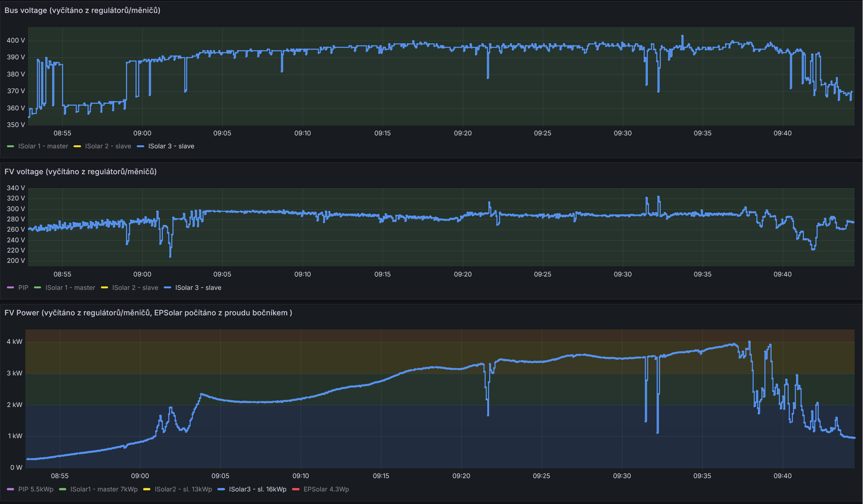Toggle ISolar 2 - slave series in Bus voltage legend
Viewport: 863px width, 504px height.
point(108,146)
